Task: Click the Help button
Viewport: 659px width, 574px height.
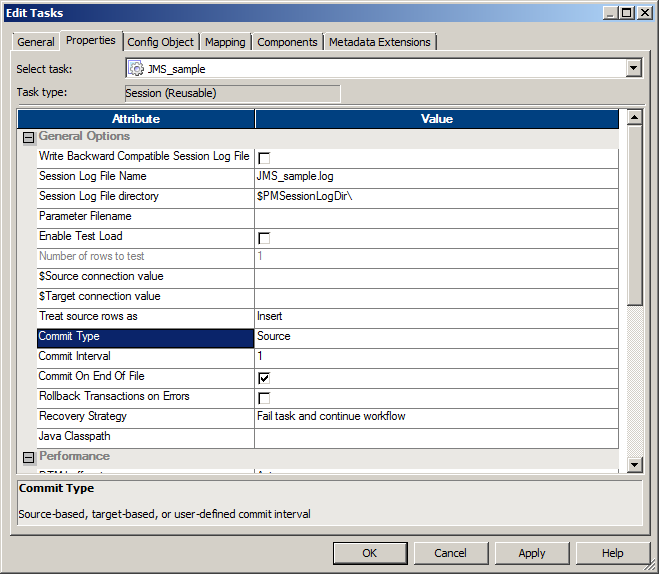Action: pyautogui.click(x=612, y=553)
